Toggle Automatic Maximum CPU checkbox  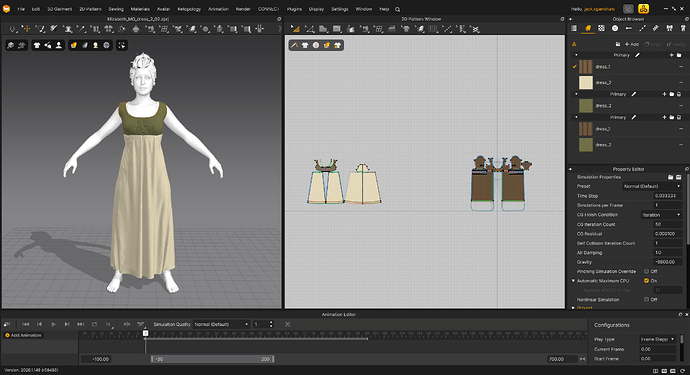point(646,281)
